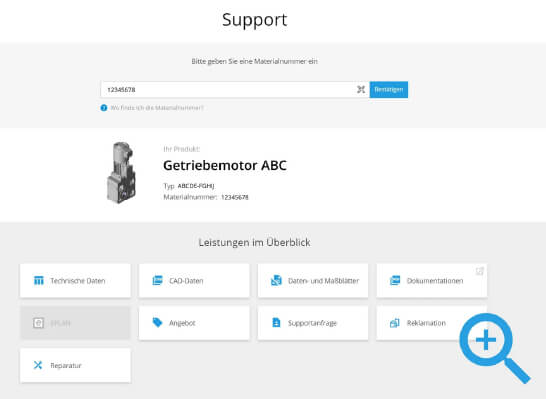The image size is (546, 399).
Task: Open the Supportanfrage card
Action: click(313, 323)
